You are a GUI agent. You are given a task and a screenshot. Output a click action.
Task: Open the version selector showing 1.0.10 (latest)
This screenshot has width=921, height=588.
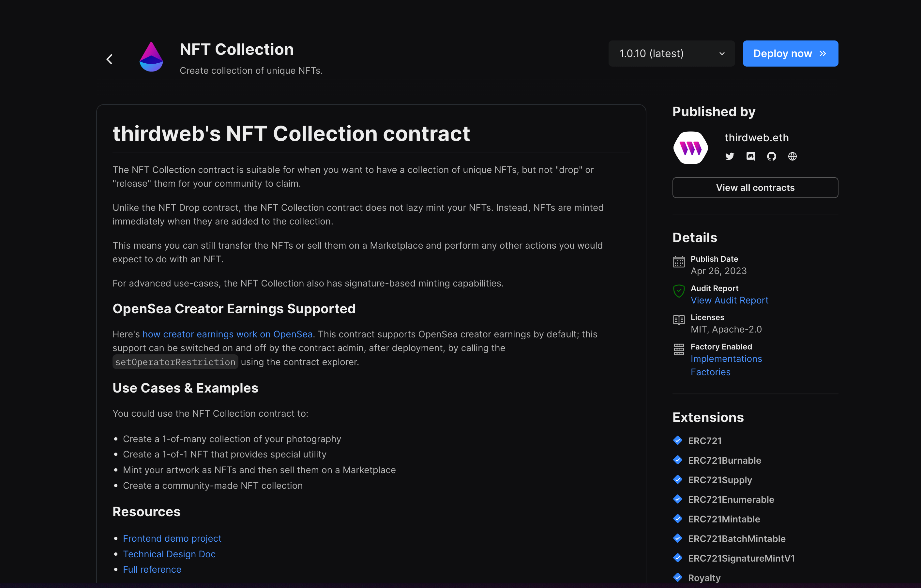point(671,53)
